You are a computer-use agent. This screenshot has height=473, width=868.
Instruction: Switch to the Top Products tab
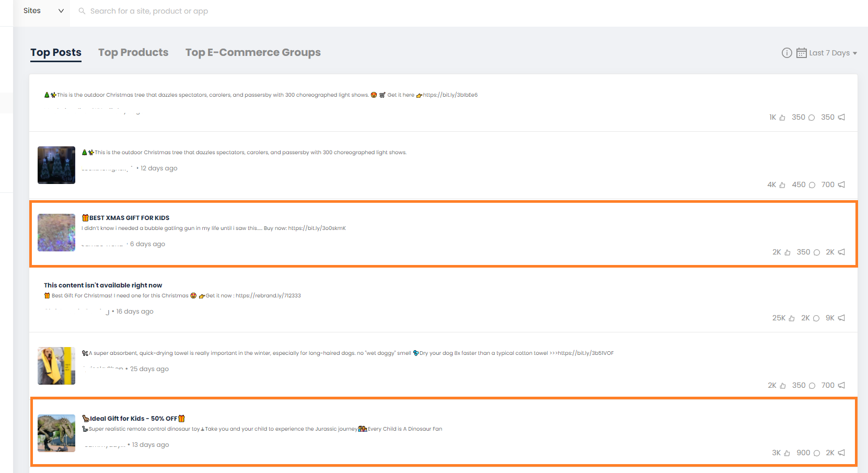point(133,52)
